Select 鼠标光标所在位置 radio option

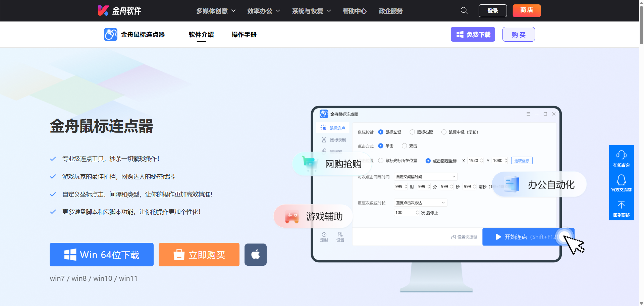pyautogui.click(x=381, y=161)
